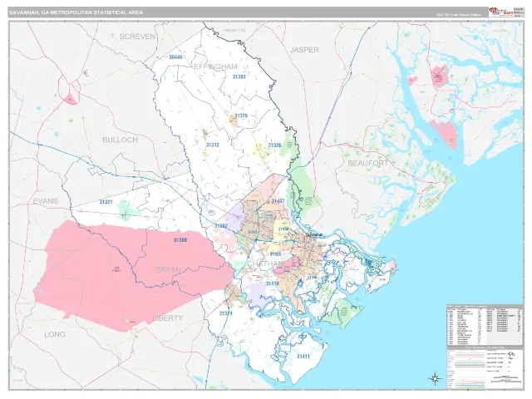Select the CHATHAM county label
The image size is (532, 399).
[266, 264]
